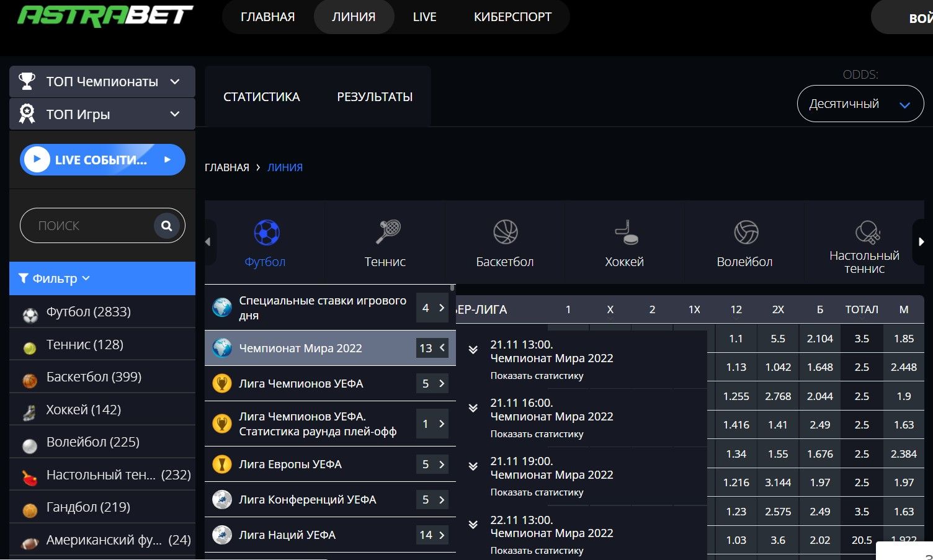This screenshot has width=933, height=560.
Task: Click the 1.042 odds cell
Action: pos(778,367)
